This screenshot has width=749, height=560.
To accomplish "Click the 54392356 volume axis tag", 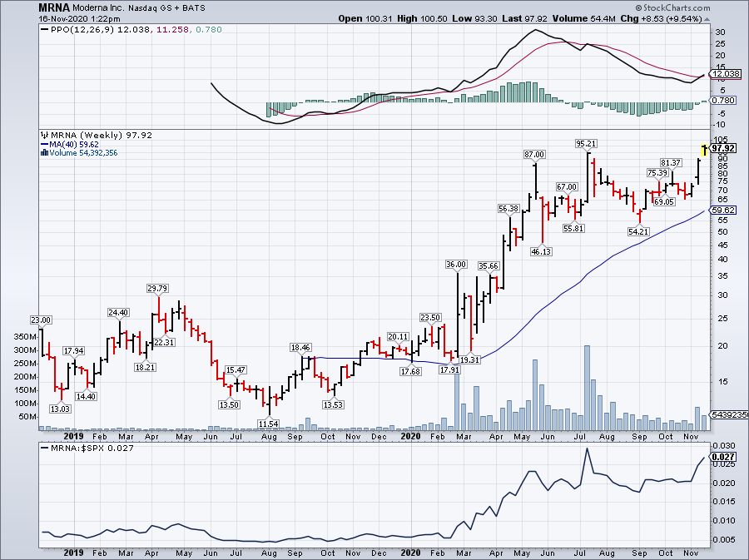I will 729,415.
